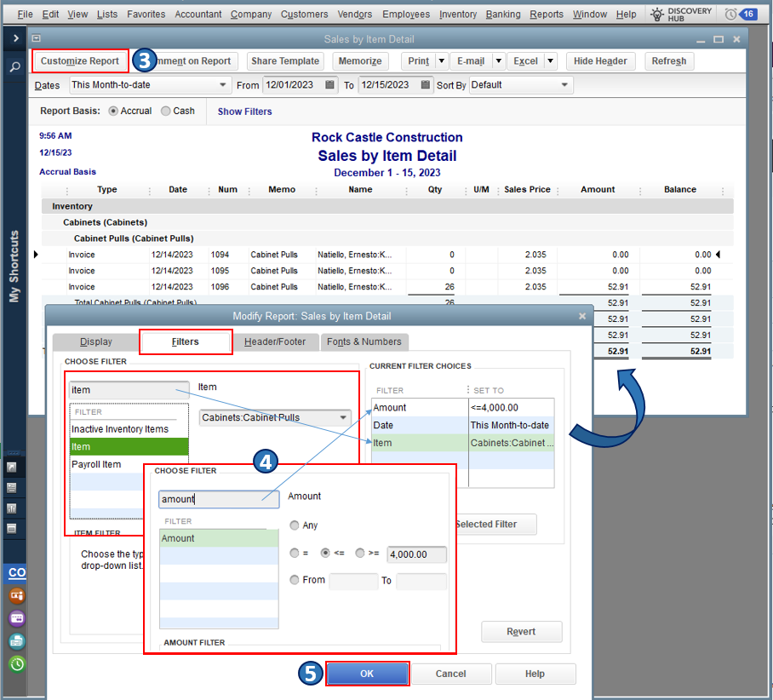Screen dimensions: 773x700
Task: Expand the left shortcuts panel arrow
Action: (15, 39)
